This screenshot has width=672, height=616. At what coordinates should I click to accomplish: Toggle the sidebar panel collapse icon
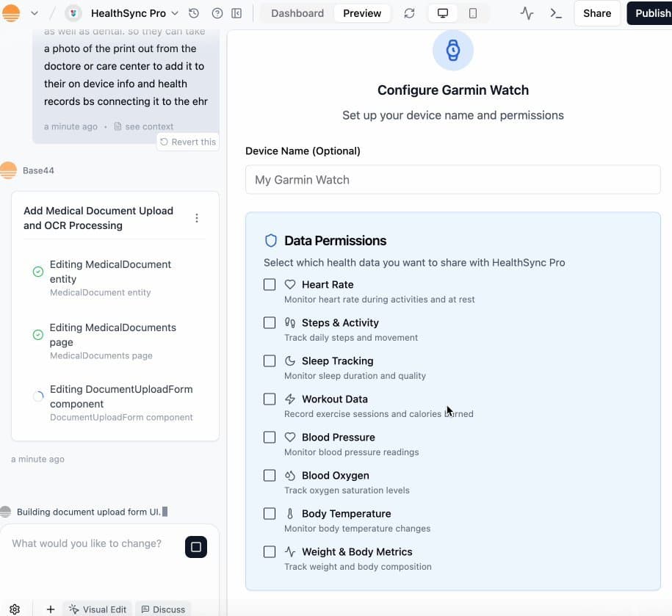click(x=236, y=13)
